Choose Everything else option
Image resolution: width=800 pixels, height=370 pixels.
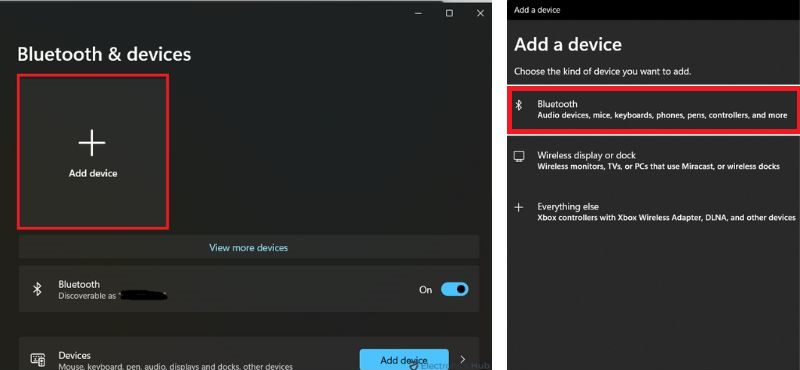pos(654,212)
